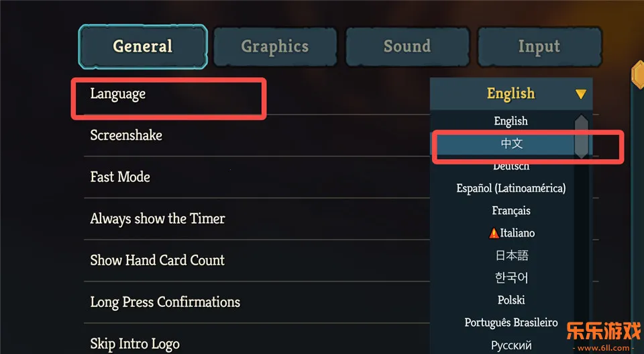Select Русский from the language list
Viewport: 644px width, 354px height.
pos(511,345)
